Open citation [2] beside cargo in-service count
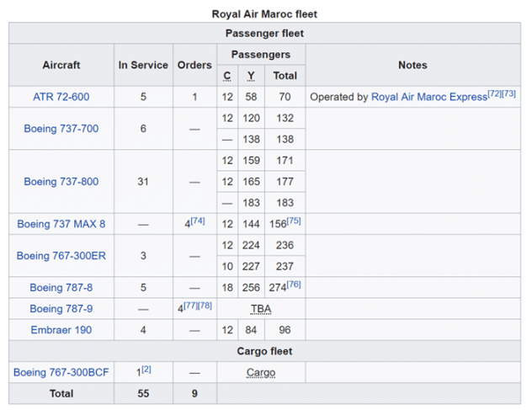Viewport: 532px width, 410px height. (146, 370)
